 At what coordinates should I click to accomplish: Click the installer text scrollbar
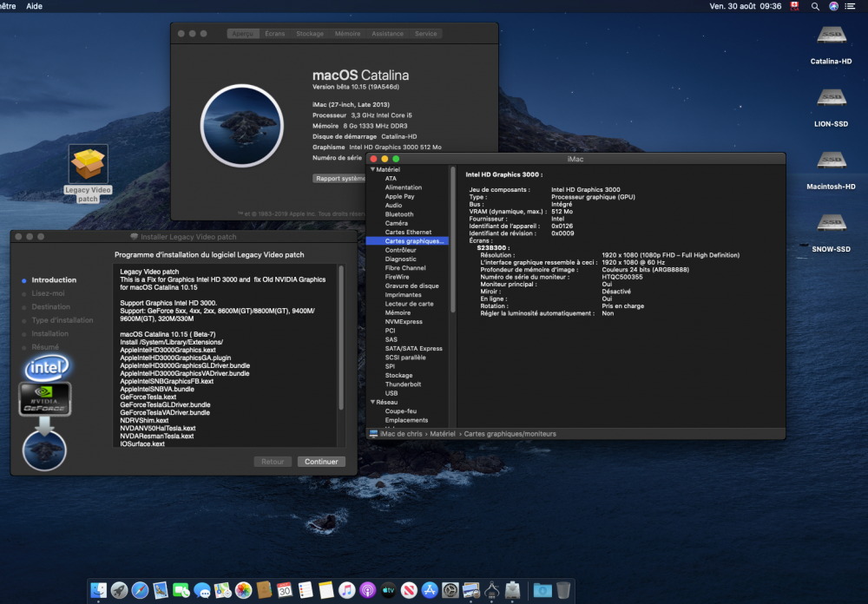[x=341, y=338]
